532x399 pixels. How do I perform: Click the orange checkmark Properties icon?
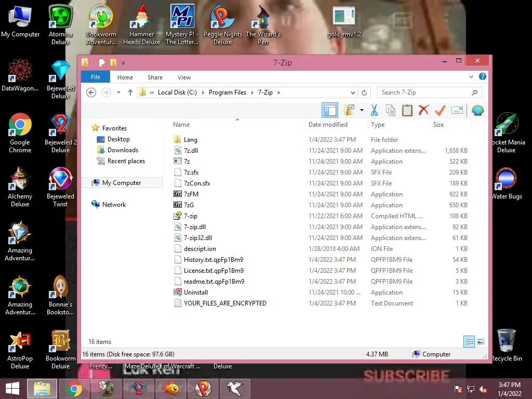440,110
